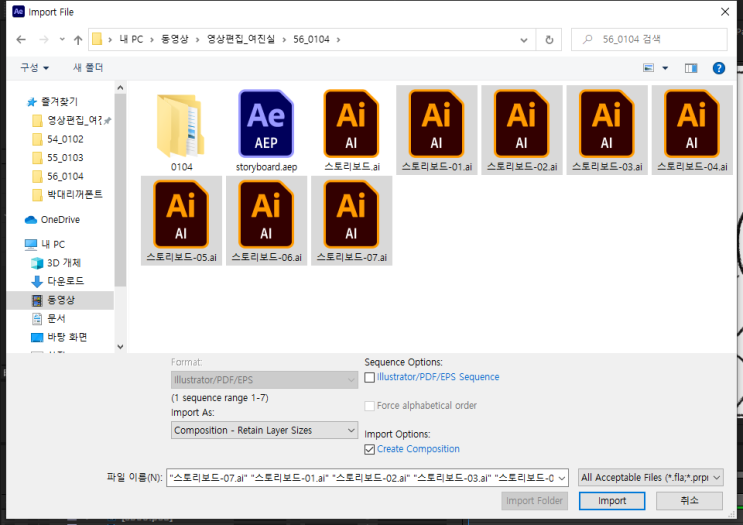Open help with the question mark
This screenshot has height=525, width=743.
(719, 68)
